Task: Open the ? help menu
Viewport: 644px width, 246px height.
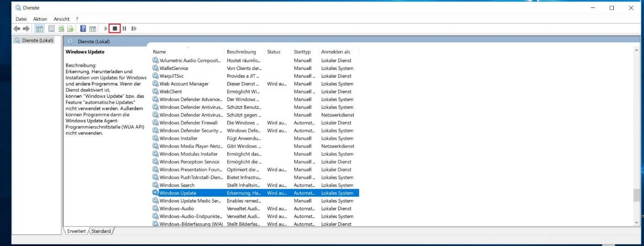Action: pos(77,19)
